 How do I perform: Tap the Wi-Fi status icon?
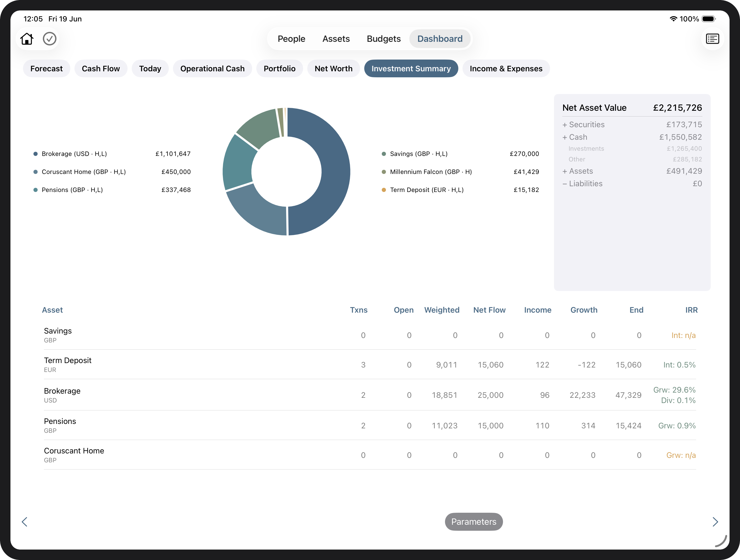pyautogui.click(x=673, y=19)
